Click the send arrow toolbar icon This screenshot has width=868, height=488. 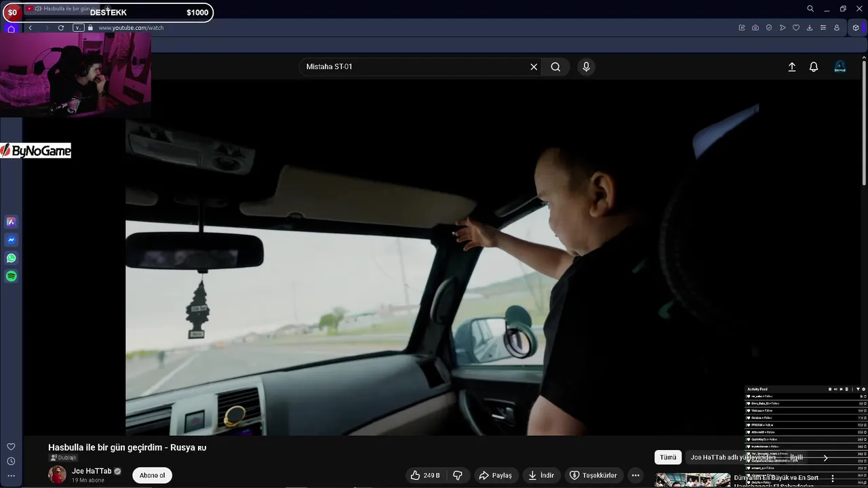pyautogui.click(x=783, y=28)
